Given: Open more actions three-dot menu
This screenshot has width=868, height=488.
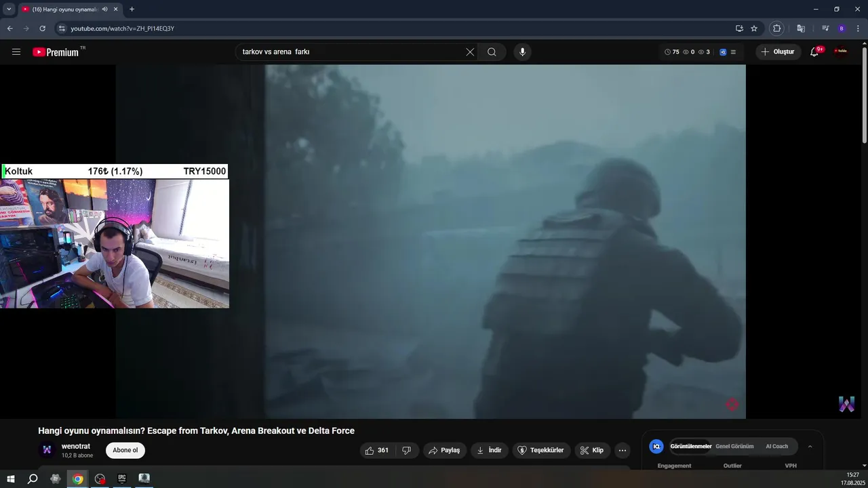Looking at the screenshot, I should point(623,450).
